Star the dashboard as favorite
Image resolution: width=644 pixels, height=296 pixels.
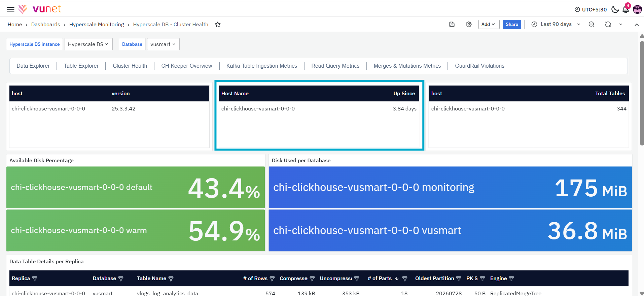point(218,24)
